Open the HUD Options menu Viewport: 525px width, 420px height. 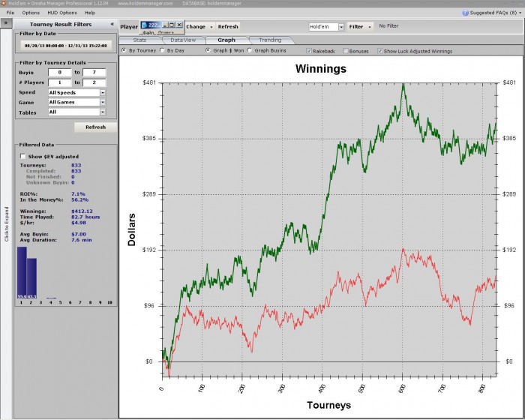(x=62, y=13)
